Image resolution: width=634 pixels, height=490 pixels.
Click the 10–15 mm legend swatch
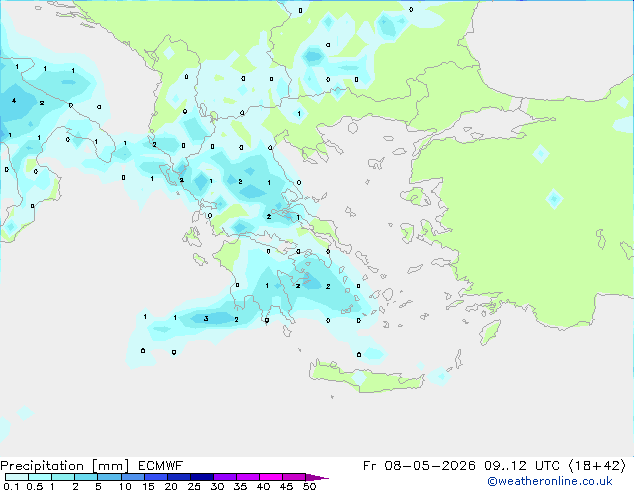click(x=132, y=477)
